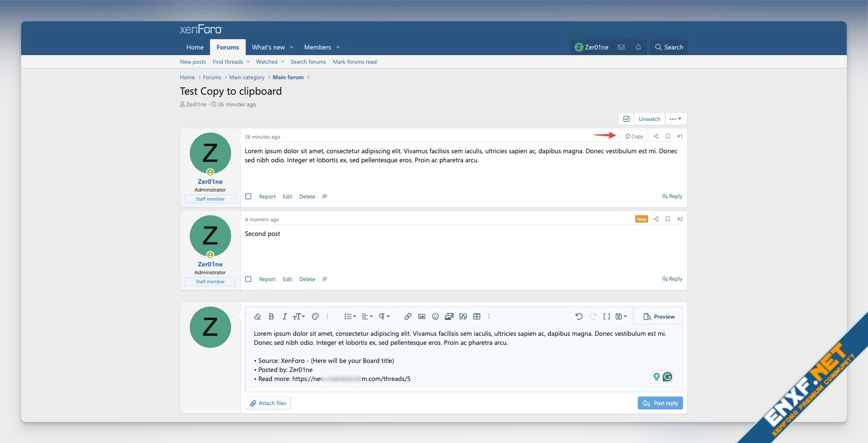Share the second post
The image size is (868, 443).
click(656, 219)
